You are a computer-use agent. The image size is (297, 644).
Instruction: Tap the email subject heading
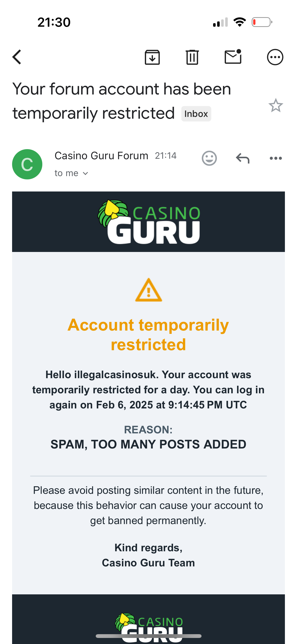[121, 101]
